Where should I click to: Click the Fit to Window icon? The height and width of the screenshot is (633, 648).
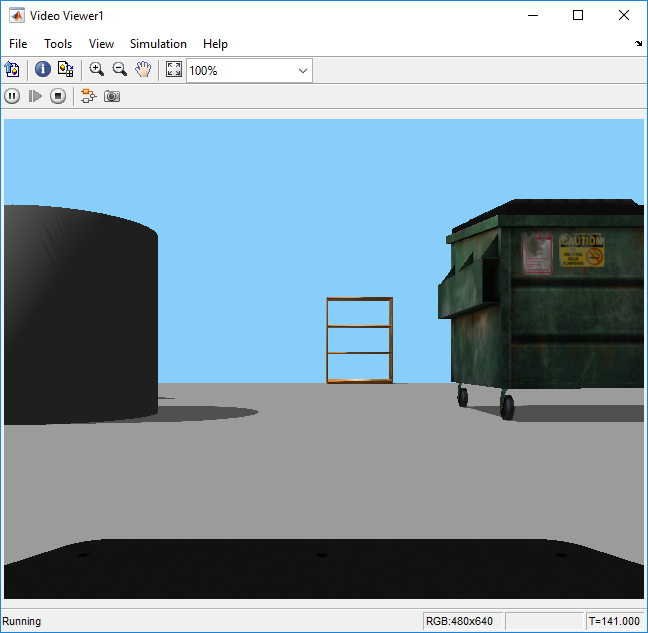[173, 70]
